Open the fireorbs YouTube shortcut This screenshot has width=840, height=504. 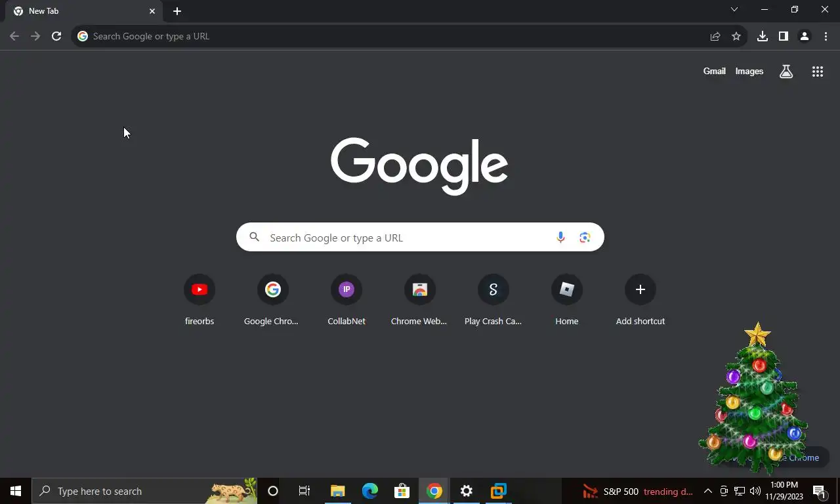point(199,300)
